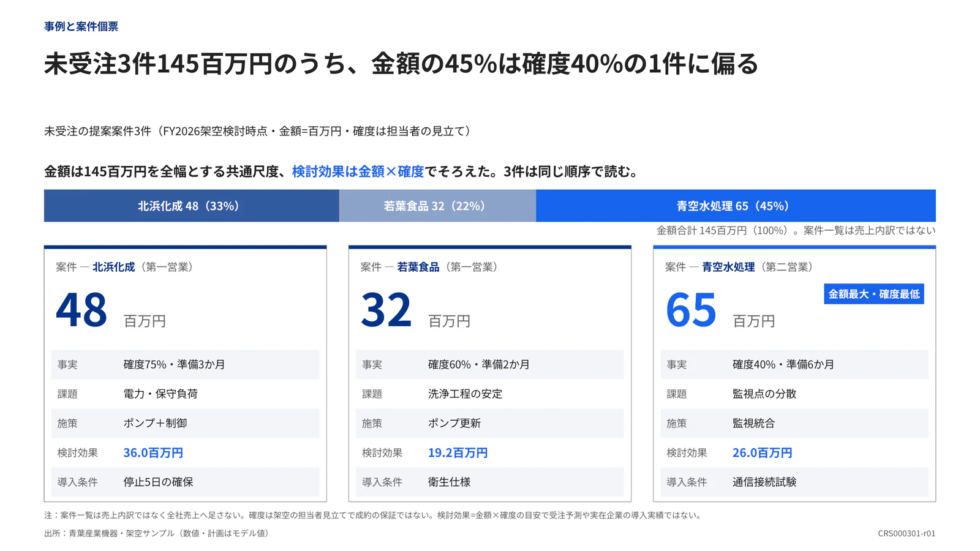Select the 26.0百万円 value
The image size is (980, 551).
click(x=763, y=452)
